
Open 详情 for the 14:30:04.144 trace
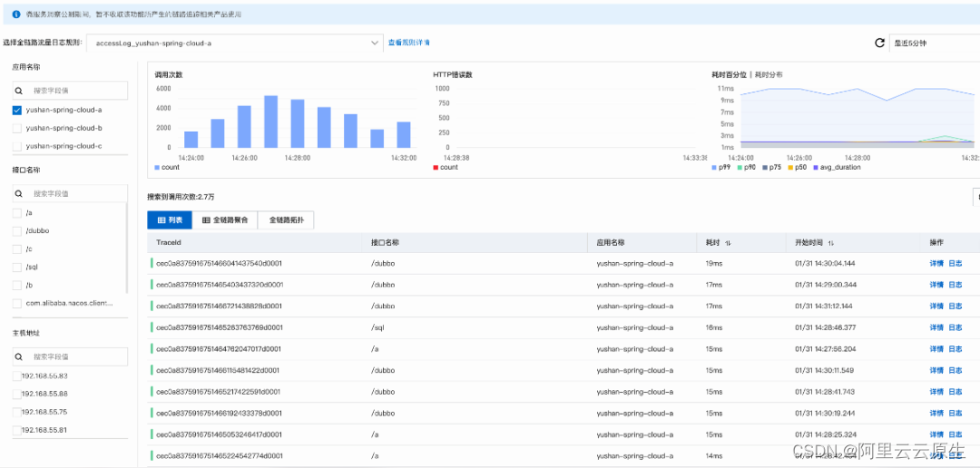(936, 264)
